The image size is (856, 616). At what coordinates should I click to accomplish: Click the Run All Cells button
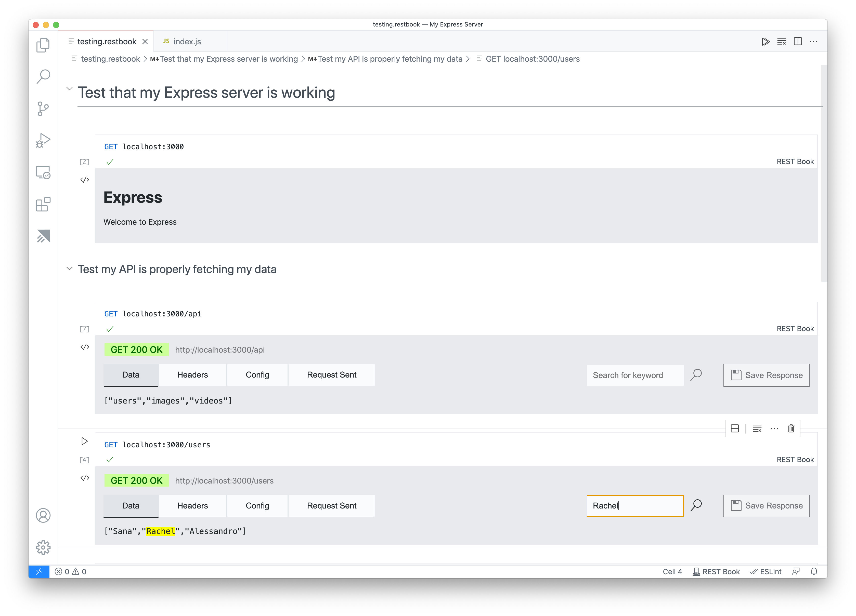click(764, 41)
